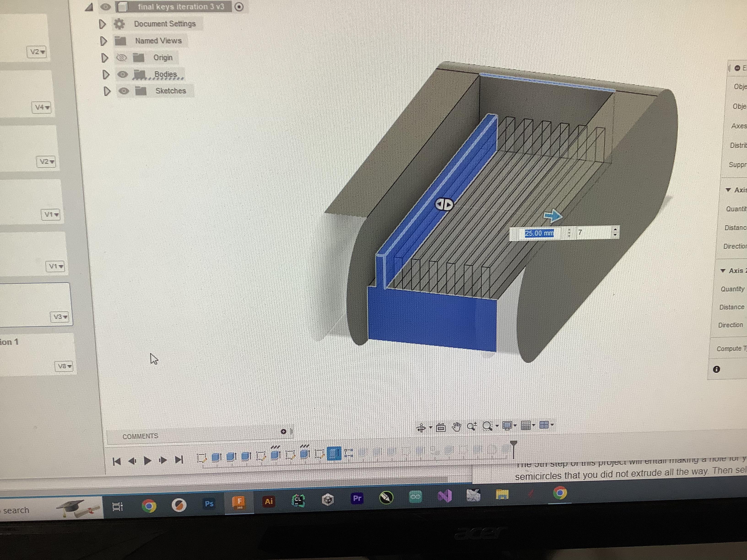Play the design timeline
Viewport: 747px width, 560px height.
pyautogui.click(x=148, y=460)
